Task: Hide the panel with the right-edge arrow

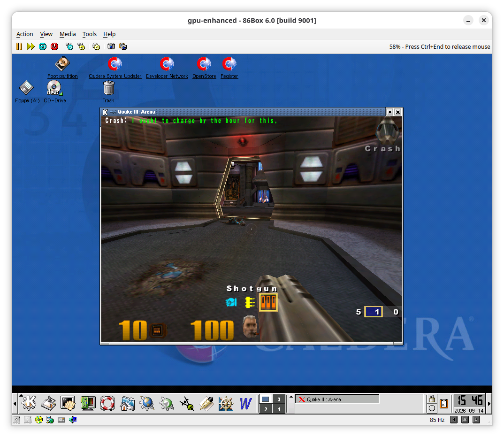Action: [x=489, y=403]
